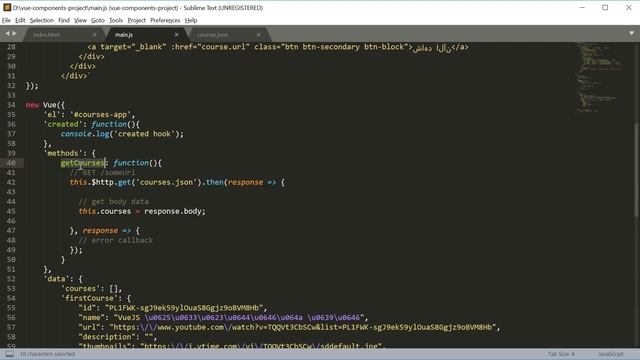The width and height of the screenshot is (640, 360).
Task: Open the Help menu
Action: (x=191, y=20)
